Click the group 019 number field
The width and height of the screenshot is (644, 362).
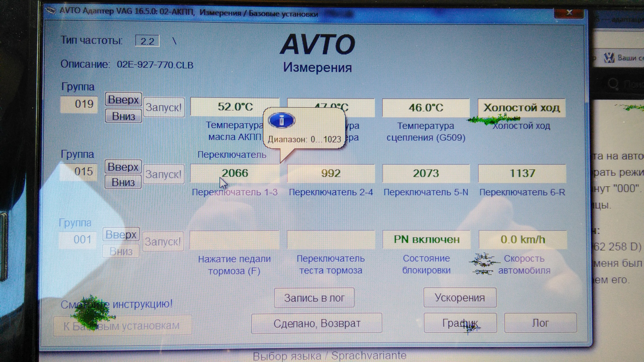(79, 104)
